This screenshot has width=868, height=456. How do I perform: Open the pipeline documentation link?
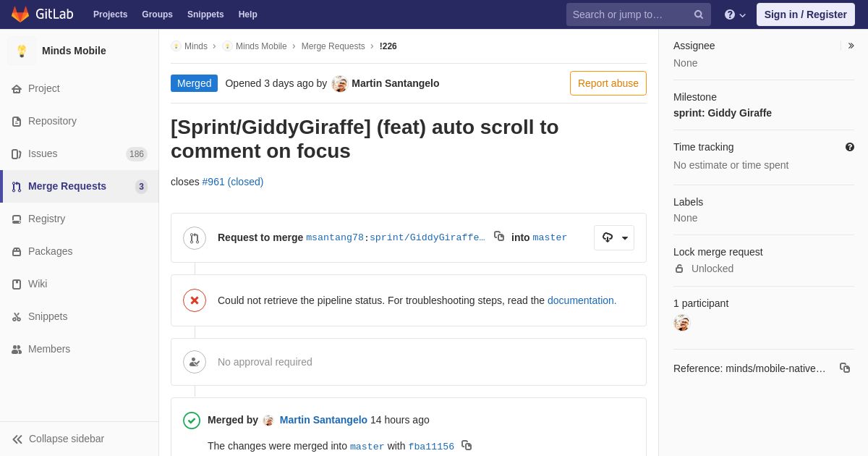click(582, 300)
